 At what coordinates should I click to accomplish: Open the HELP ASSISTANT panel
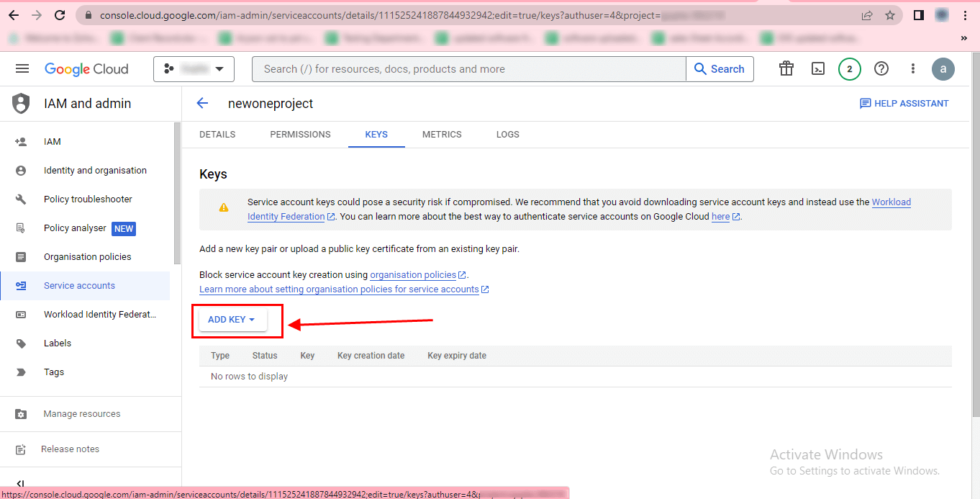tap(904, 104)
